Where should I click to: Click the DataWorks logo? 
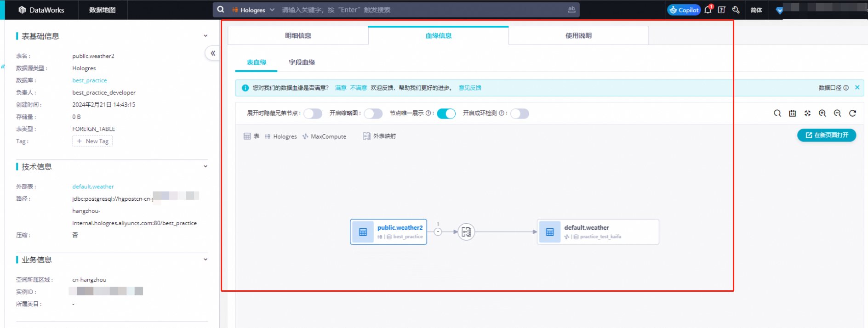(41, 10)
